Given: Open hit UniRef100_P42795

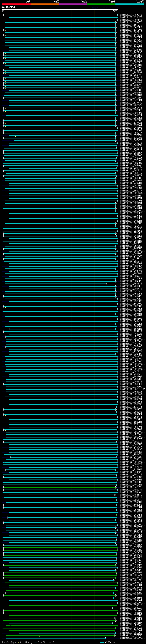Looking at the screenshot, I should (131, 52).
